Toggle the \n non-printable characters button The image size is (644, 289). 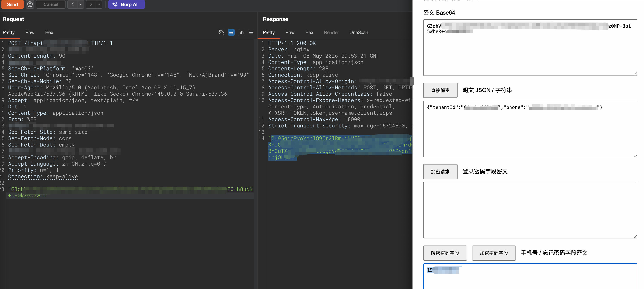point(241,33)
